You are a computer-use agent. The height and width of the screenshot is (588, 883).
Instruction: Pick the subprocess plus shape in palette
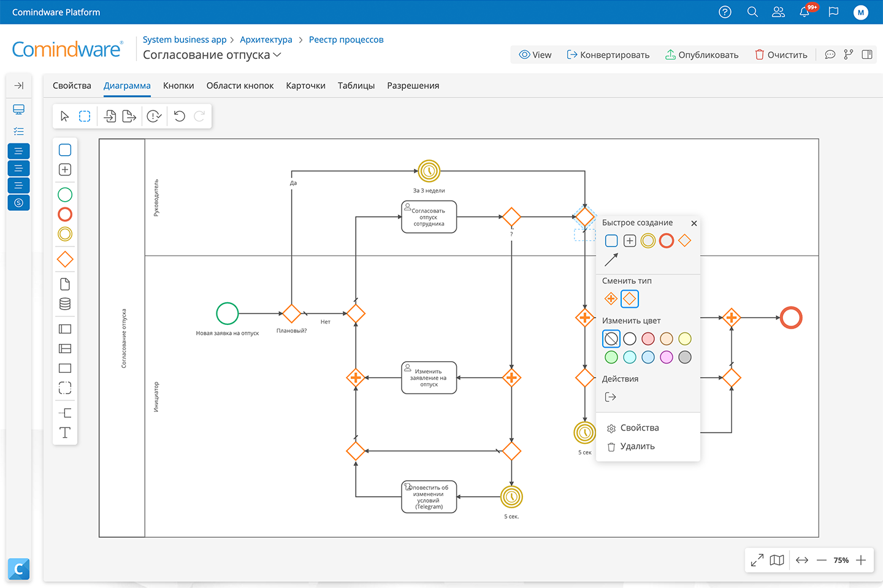pos(65,170)
